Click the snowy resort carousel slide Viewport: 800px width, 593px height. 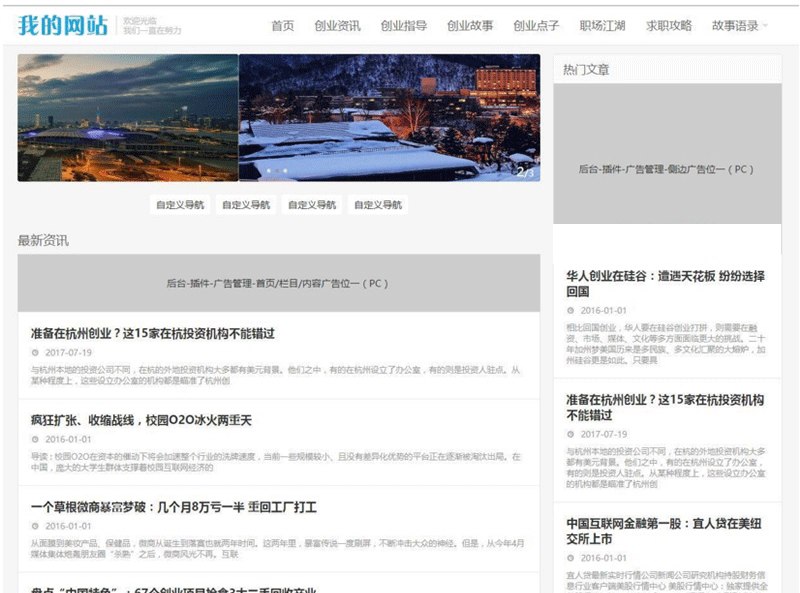tap(389, 118)
